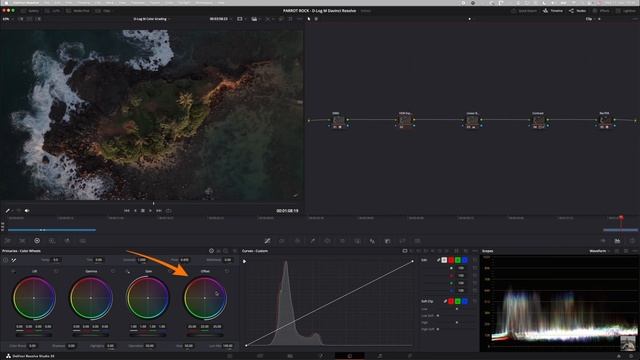Toggle the Y luminance curve channel

(x=444, y=260)
